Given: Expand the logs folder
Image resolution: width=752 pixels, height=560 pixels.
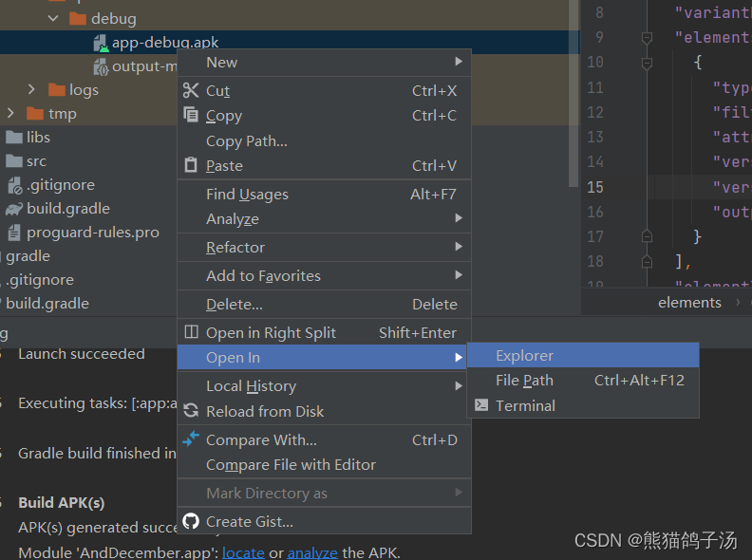Looking at the screenshot, I should tap(31, 89).
